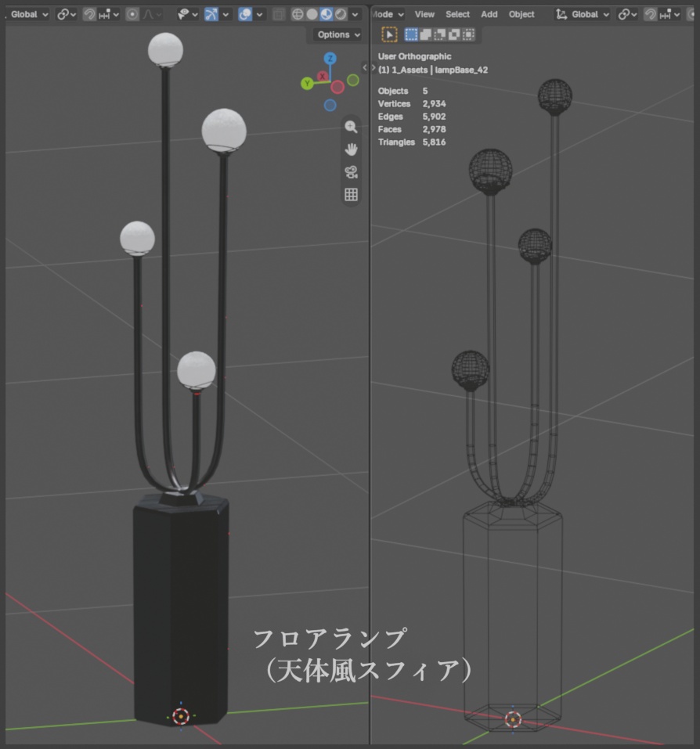Click the top lamp sphere in left viewport
The width and height of the screenshot is (700, 749).
[165, 49]
